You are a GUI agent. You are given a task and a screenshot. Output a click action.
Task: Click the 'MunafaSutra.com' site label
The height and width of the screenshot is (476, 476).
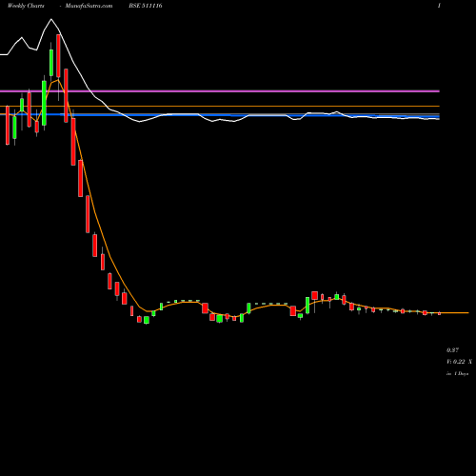89,6
